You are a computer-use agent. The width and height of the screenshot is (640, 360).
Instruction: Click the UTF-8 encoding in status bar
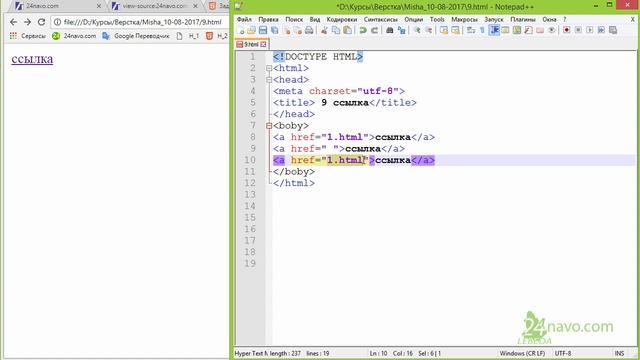[x=562, y=353]
